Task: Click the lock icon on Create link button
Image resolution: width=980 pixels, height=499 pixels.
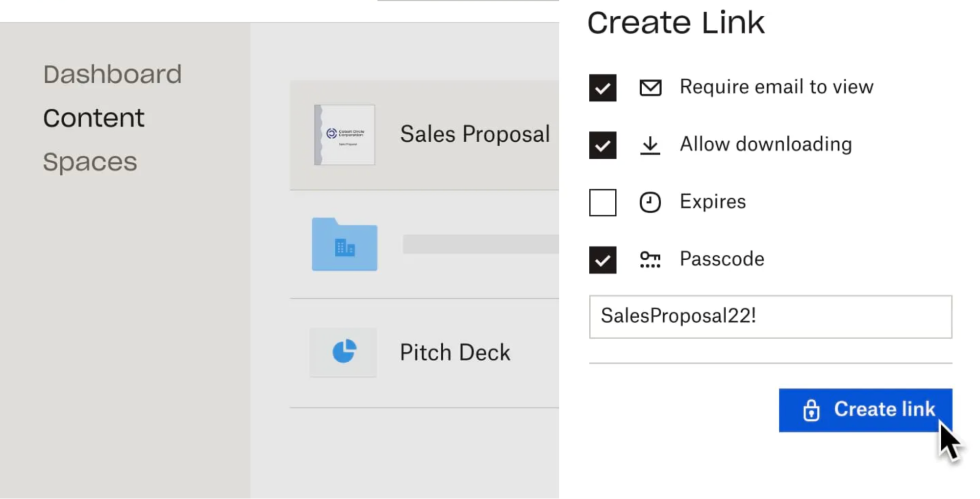Action: point(811,410)
